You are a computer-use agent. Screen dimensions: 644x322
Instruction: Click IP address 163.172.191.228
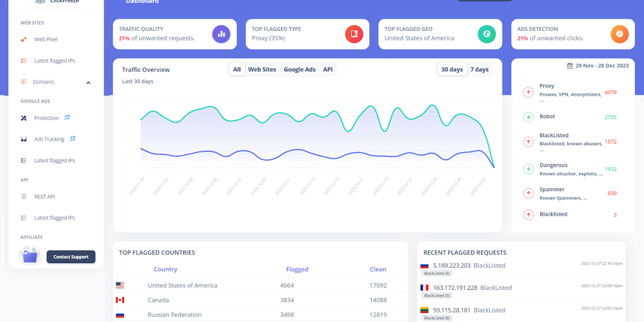click(455, 287)
